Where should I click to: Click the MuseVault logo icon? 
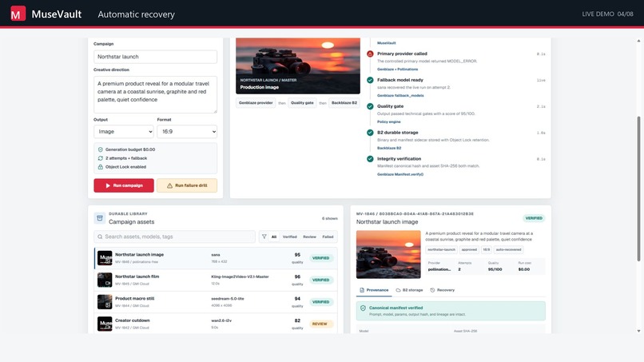18,14
